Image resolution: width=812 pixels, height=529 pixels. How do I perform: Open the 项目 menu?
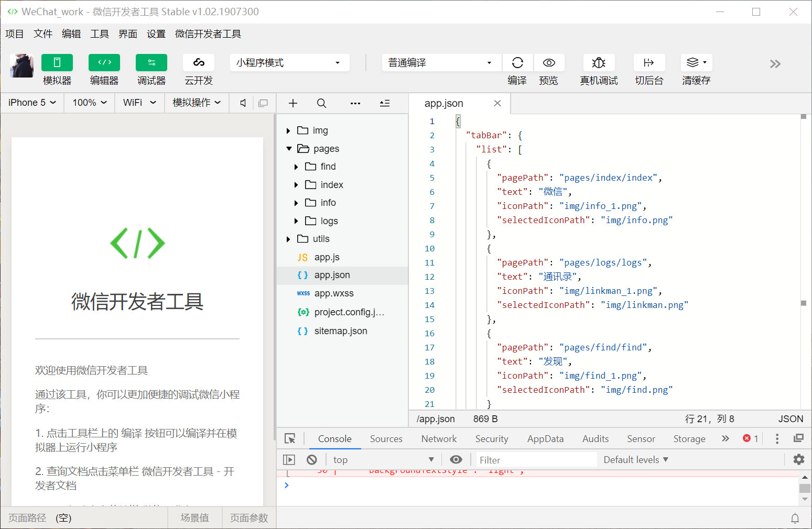click(15, 34)
